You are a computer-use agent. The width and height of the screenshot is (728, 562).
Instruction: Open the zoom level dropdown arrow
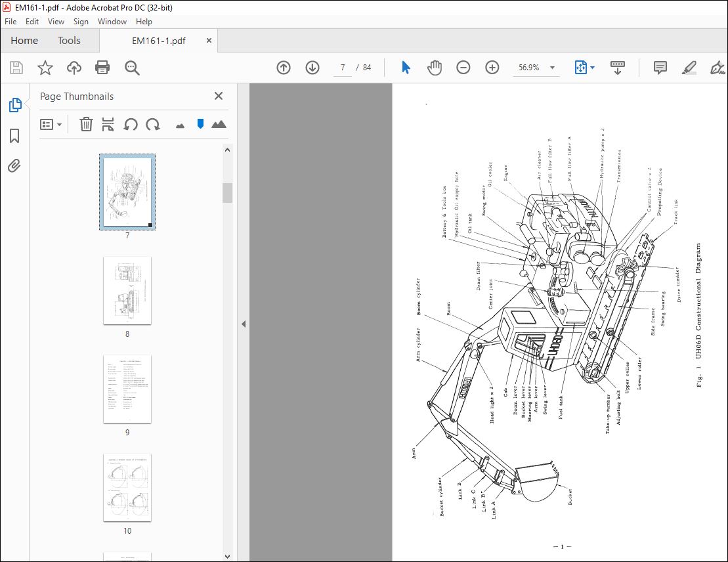(553, 68)
